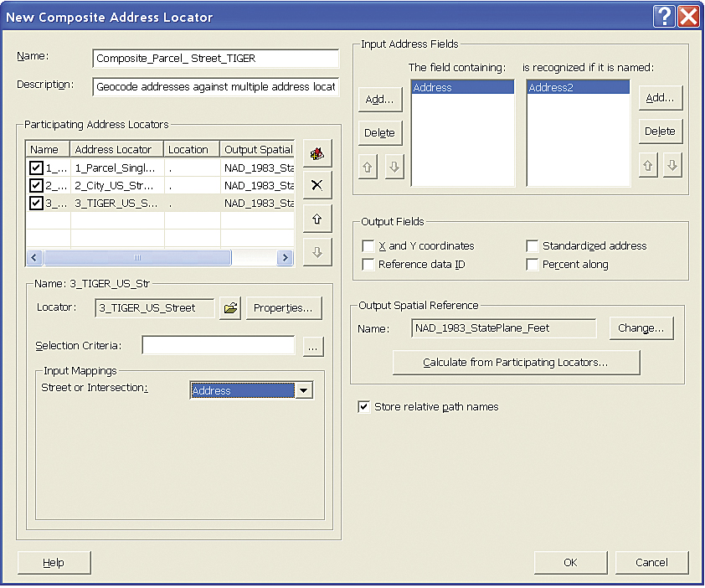
Task: Click the Name input field
Action: coord(216,59)
